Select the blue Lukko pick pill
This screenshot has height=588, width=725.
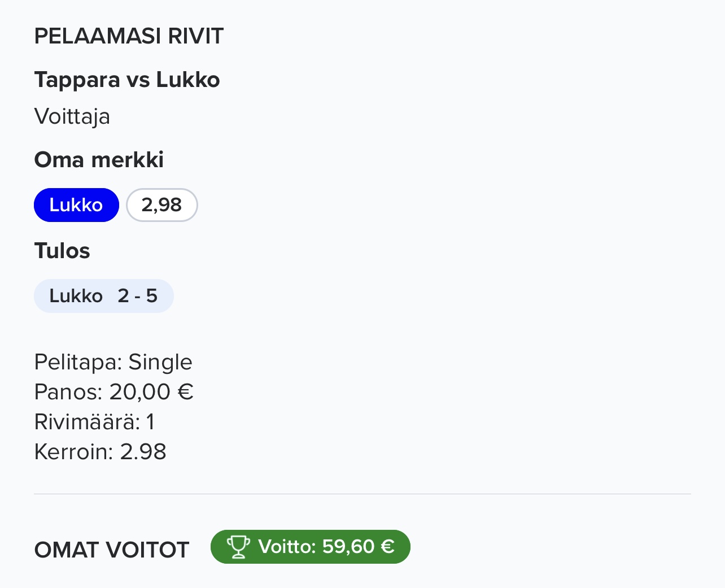[x=76, y=205]
